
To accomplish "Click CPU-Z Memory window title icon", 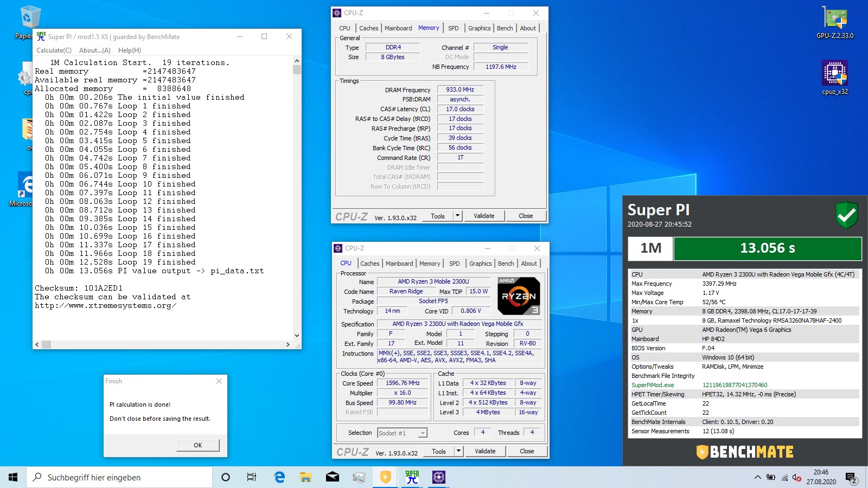I will click(337, 13).
